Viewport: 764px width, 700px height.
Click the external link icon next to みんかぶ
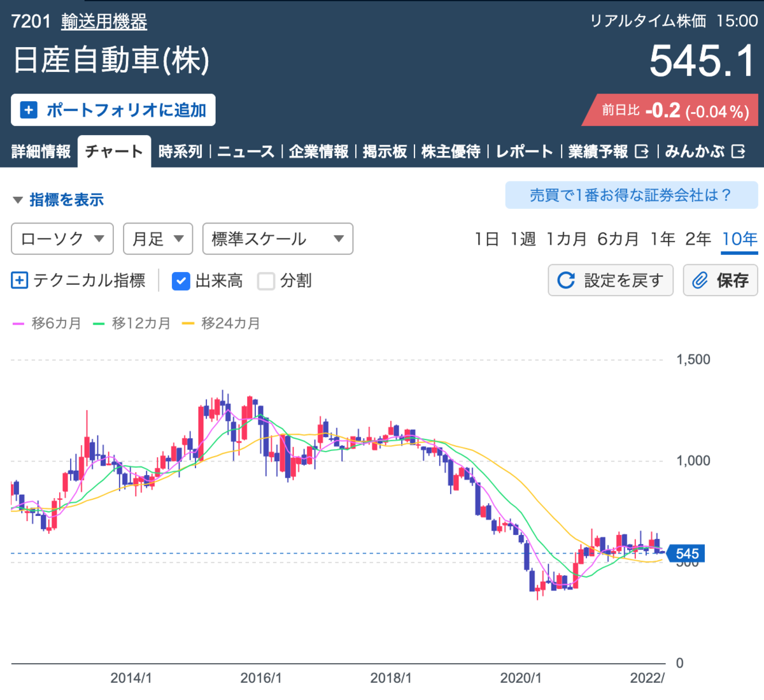pos(739,152)
